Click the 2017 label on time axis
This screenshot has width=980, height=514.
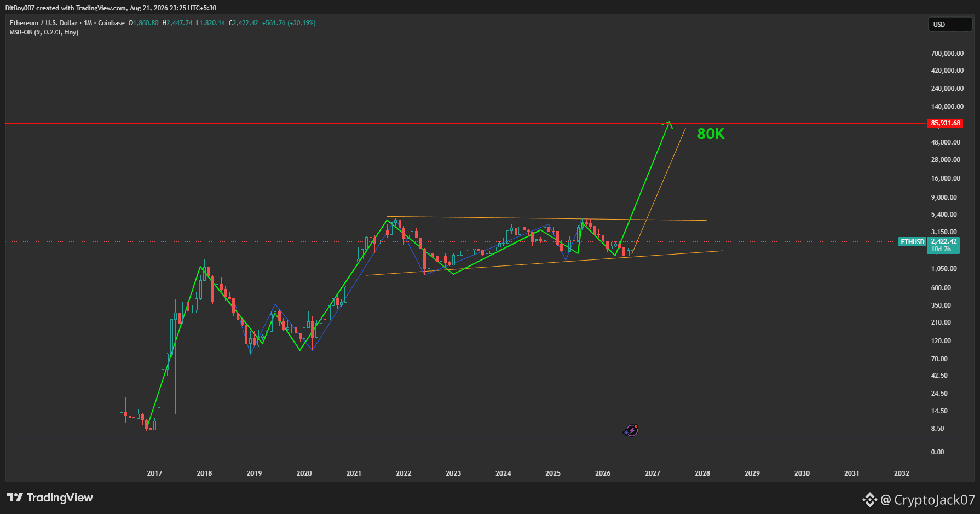(154, 473)
